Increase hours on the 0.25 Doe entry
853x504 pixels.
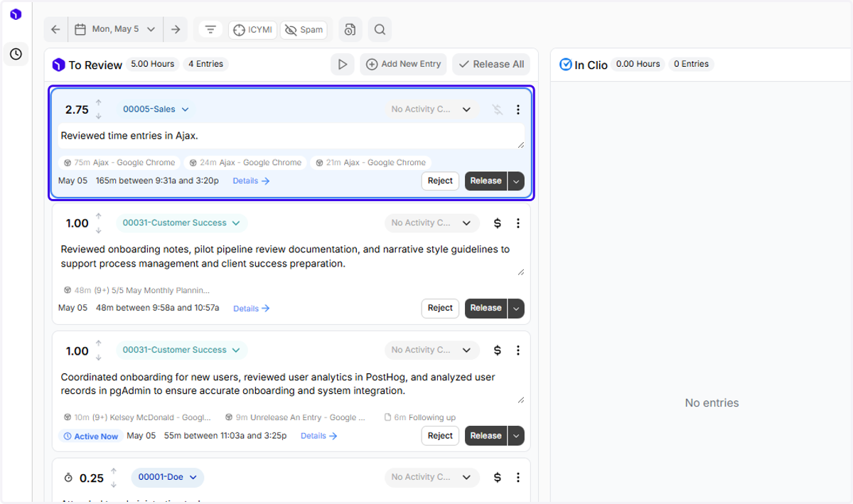point(114,471)
